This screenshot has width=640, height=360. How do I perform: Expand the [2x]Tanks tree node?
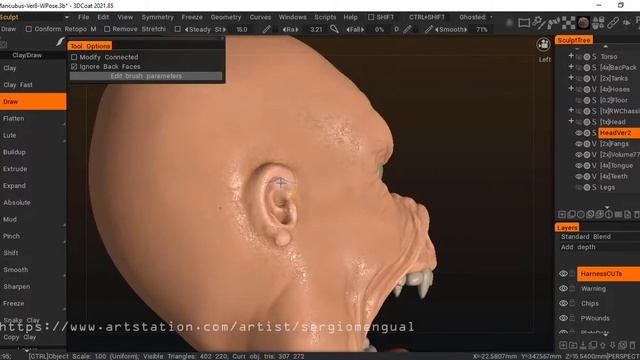[571, 78]
